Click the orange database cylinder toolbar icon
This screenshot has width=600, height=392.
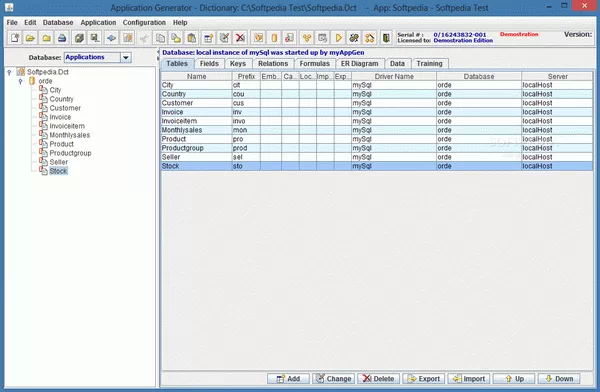274,38
